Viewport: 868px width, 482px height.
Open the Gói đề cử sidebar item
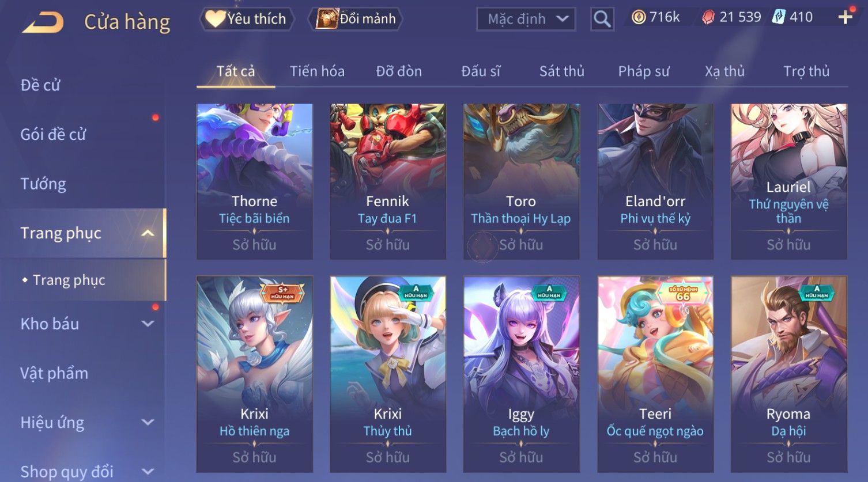[x=53, y=134]
